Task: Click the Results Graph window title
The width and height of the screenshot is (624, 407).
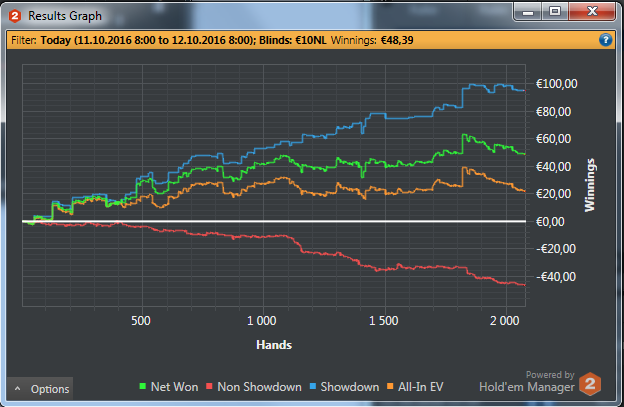Action: point(65,16)
